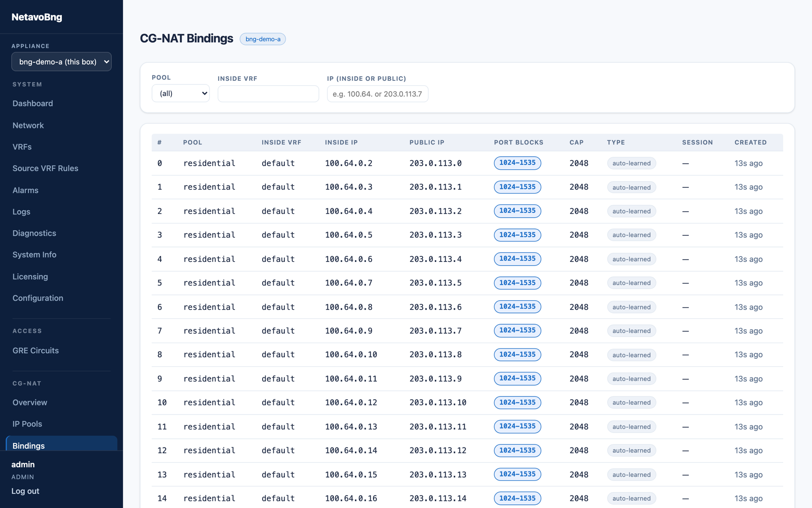This screenshot has width=812, height=508.
Task: Open Source VRF Rules
Action: [x=45, y=168]
